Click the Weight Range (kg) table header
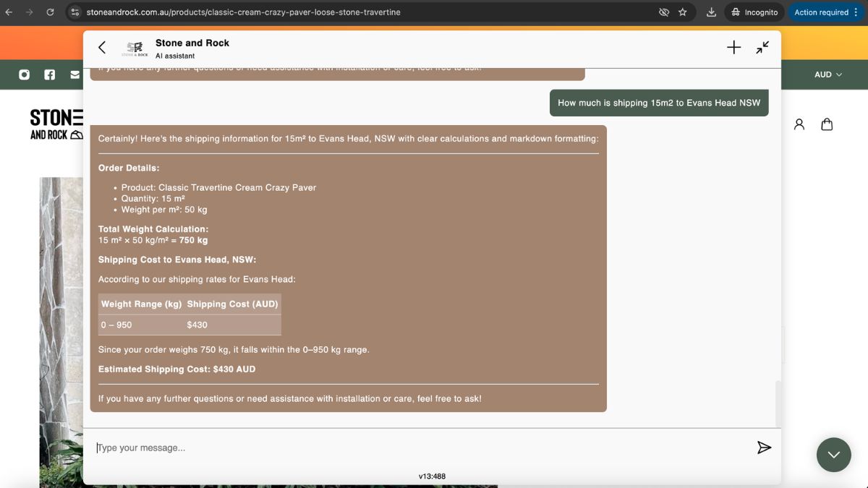 click(141, 304)
